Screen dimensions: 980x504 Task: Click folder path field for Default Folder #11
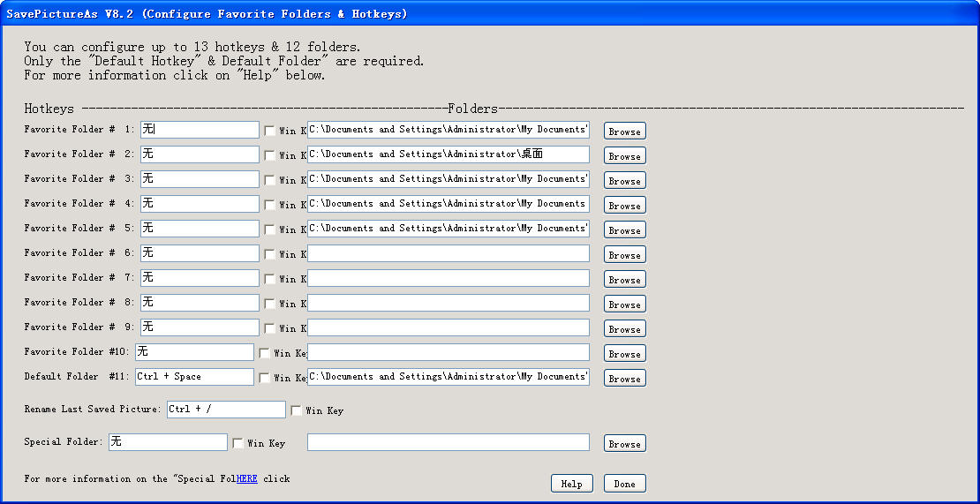[449, 377]
